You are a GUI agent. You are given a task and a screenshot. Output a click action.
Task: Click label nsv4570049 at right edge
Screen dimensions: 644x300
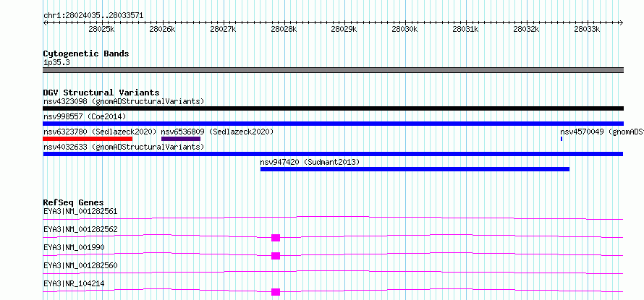point(602,132)
